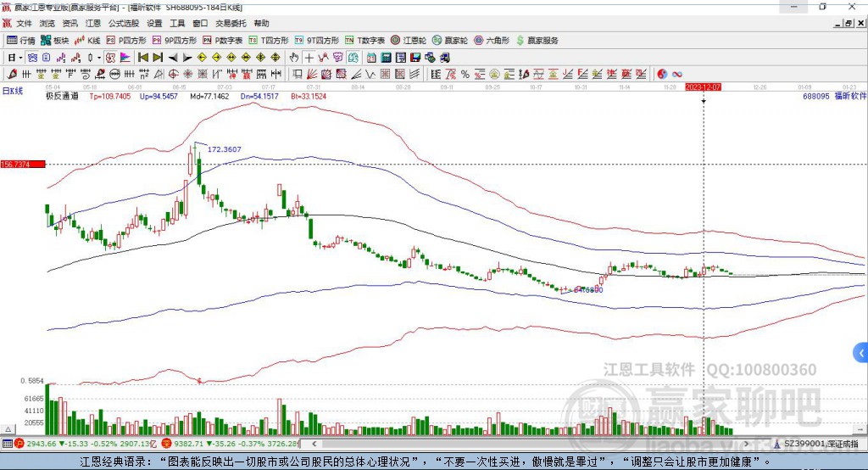This screenshot has height=470, width=868.
Task: Click the red floppy save icon
Action: [x=415, y=58]
